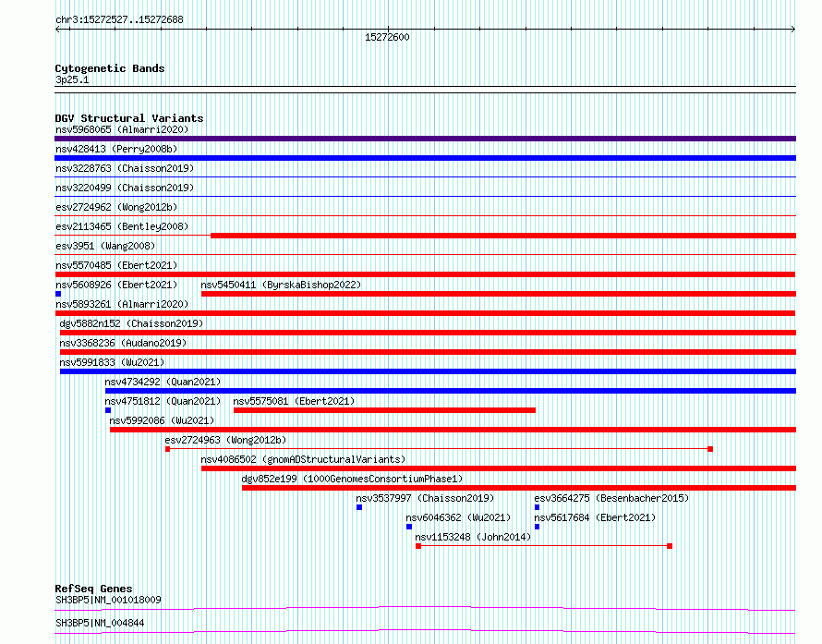Image resolution: width=822 pixels, height=644 pixels.
Task: Click the small blue nsv3537997 marker
Action: click(x=359, y=507)
